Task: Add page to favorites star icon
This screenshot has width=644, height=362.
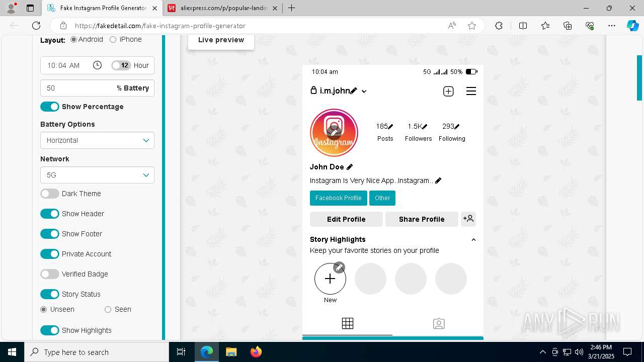Action: click(x=472, y=26)
